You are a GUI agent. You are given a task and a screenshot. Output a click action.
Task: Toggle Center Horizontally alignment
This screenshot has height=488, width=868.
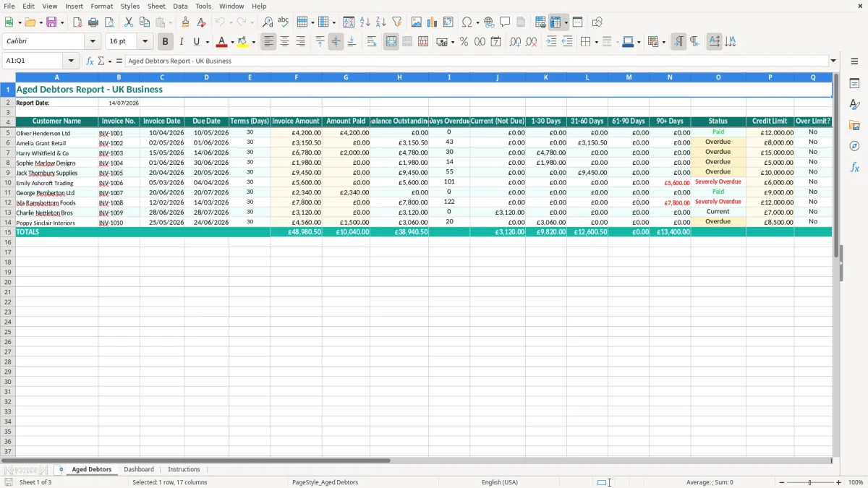[284, 42]
